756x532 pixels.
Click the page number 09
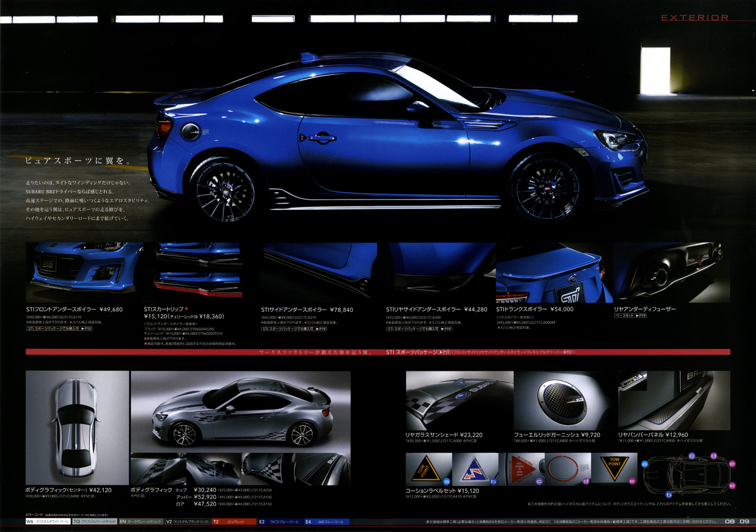pos(744,522)
